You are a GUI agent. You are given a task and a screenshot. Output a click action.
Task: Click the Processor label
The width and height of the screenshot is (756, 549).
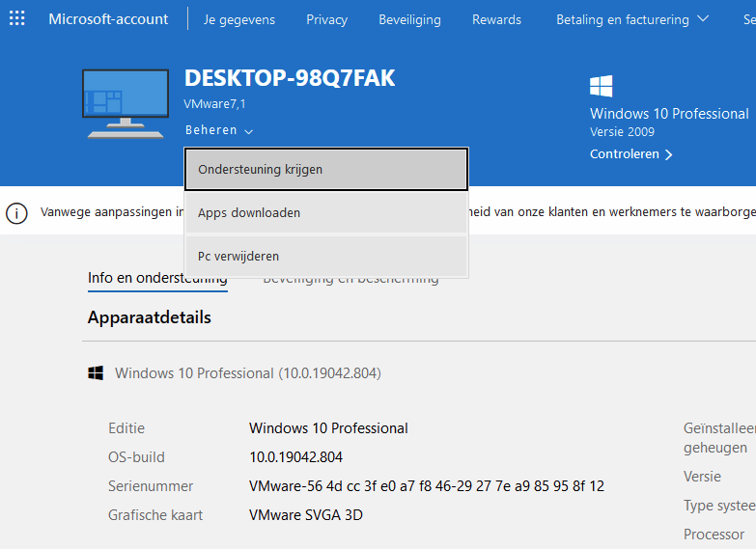click(x=714, y=535)
